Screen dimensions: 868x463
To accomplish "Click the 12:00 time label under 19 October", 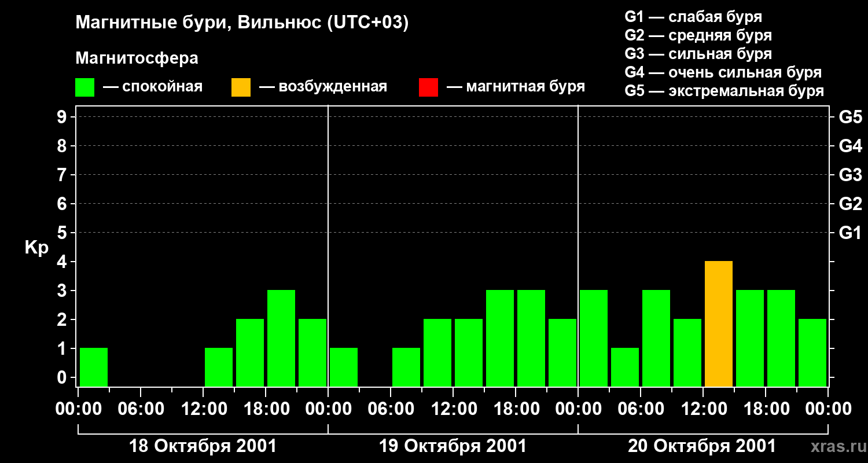I will 453,409.
